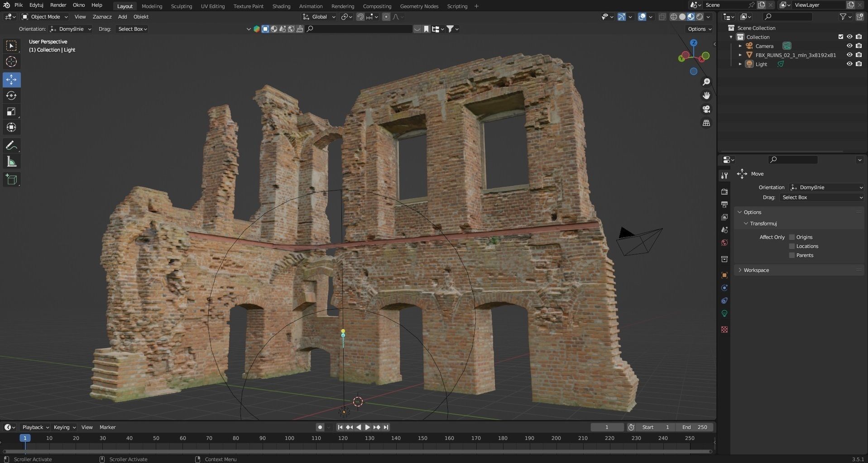Hide FBX_RUINS object in viewport
Screen dimensions: 868x463
pyautogui.click(x=849, y=55)
